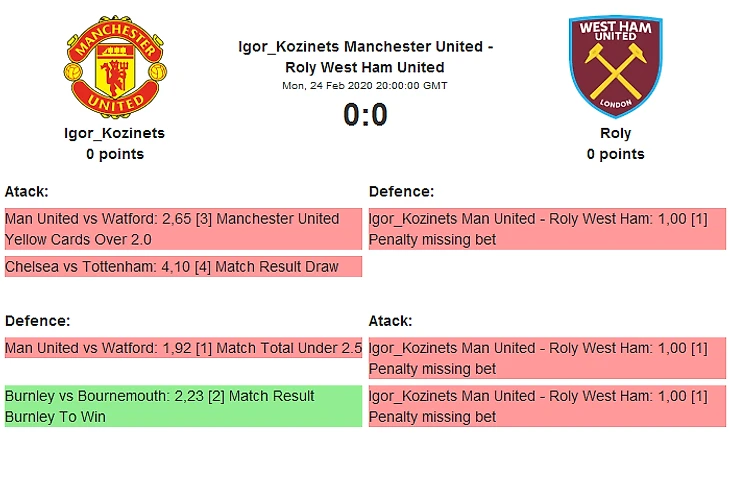Click the Atack heading on the right side
The width and height of the screenshot is (730, 480).
391,321
